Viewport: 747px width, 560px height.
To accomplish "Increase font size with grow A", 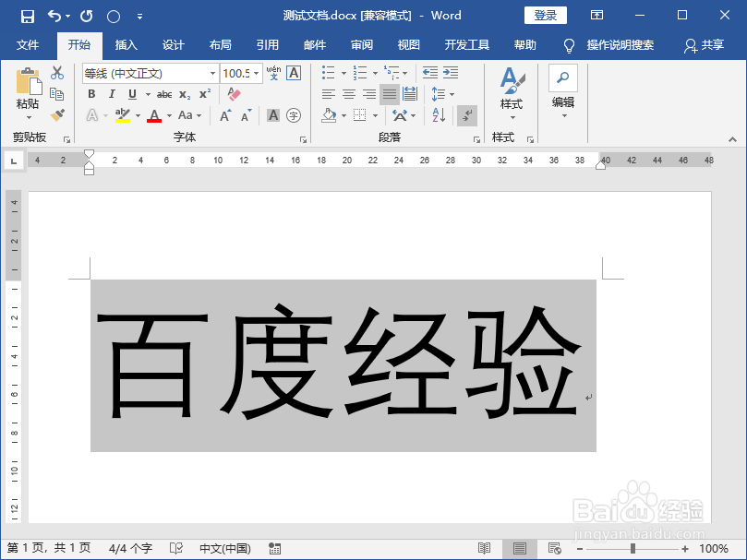I will pyautogui.click(x=225, y=115).
